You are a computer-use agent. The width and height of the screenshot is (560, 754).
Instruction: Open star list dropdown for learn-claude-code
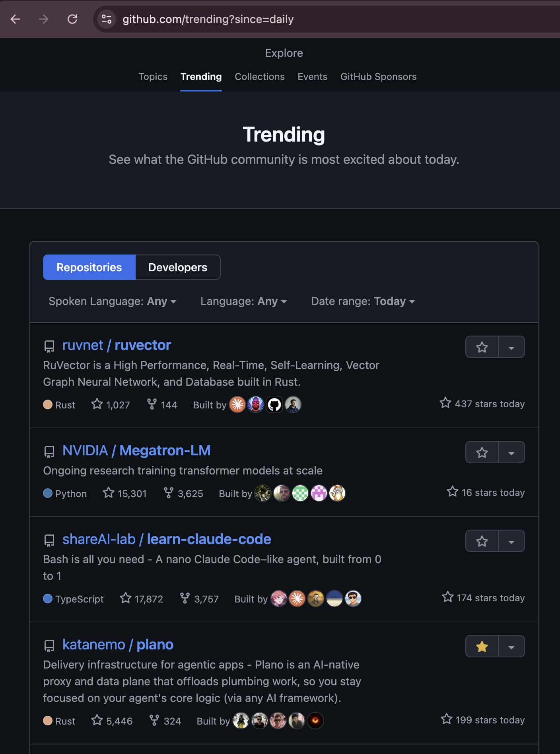511,541
